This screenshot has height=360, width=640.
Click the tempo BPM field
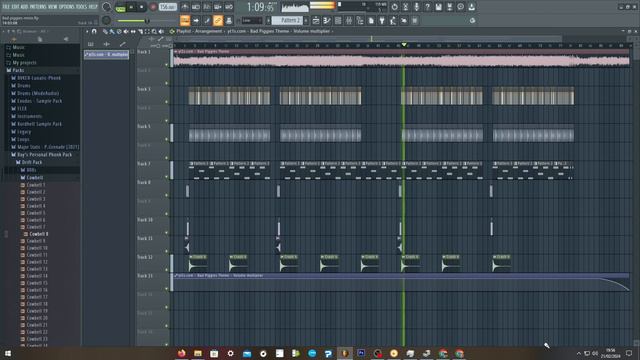coord(167,7)
